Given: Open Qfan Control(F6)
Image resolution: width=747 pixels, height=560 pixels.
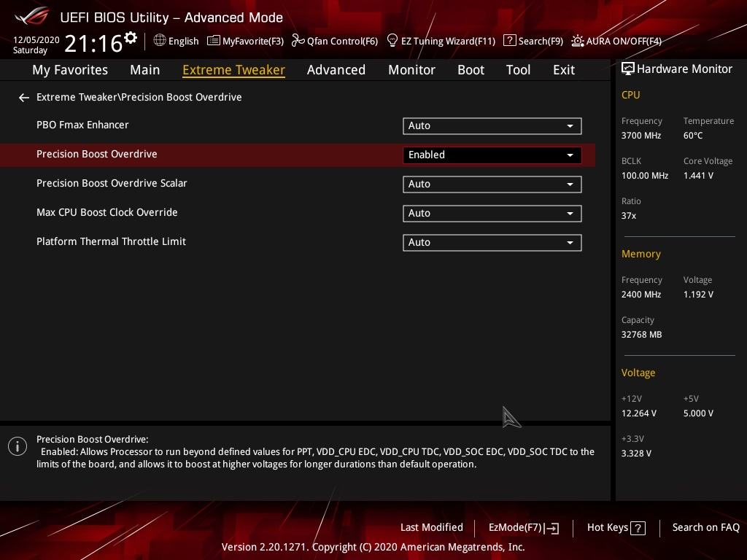Looking at the screenshot, I should [335, 41].
